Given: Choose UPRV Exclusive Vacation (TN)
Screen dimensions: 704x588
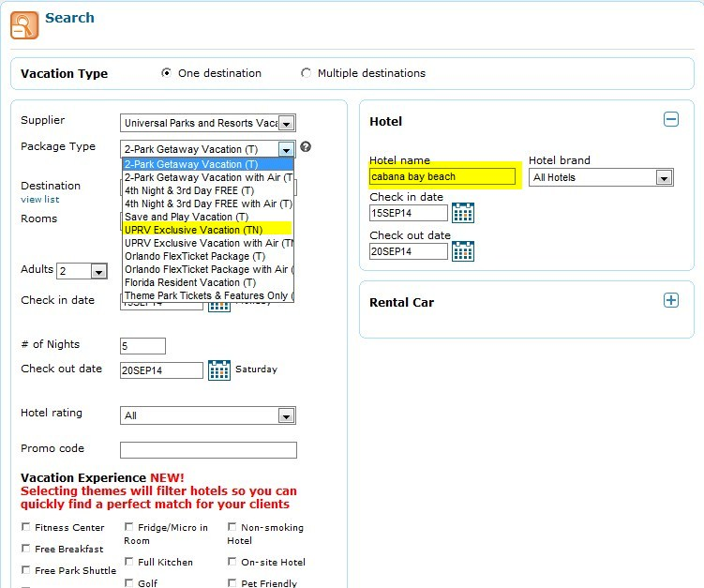Looking at the screenshot, I should coord(208,230).
